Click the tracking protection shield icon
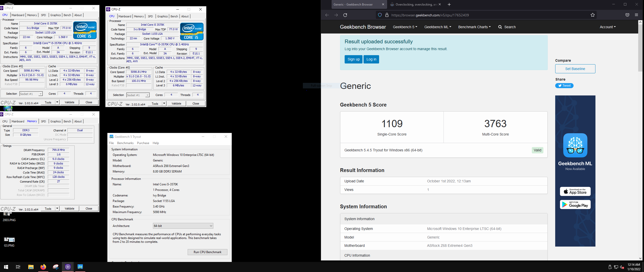Image resolution: width=644 pixels, height=272 pixels. tap(380, 15)
